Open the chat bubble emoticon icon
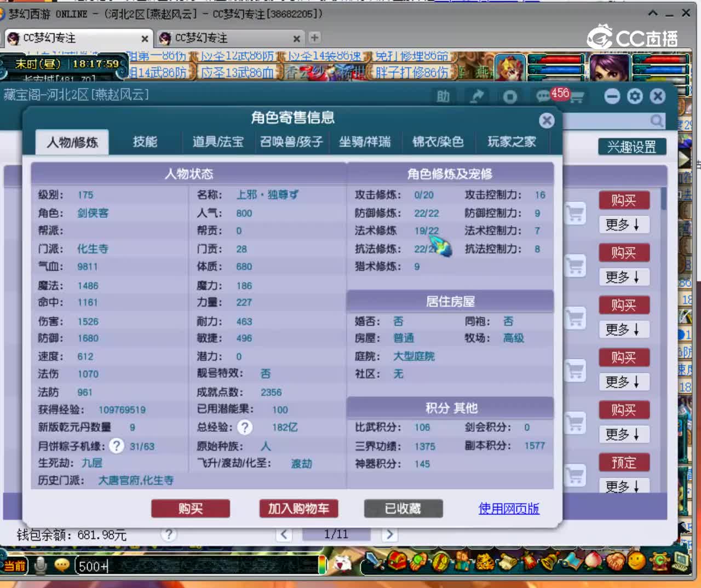Viewport: 701px width, 588px height. [x=62, y=565]
